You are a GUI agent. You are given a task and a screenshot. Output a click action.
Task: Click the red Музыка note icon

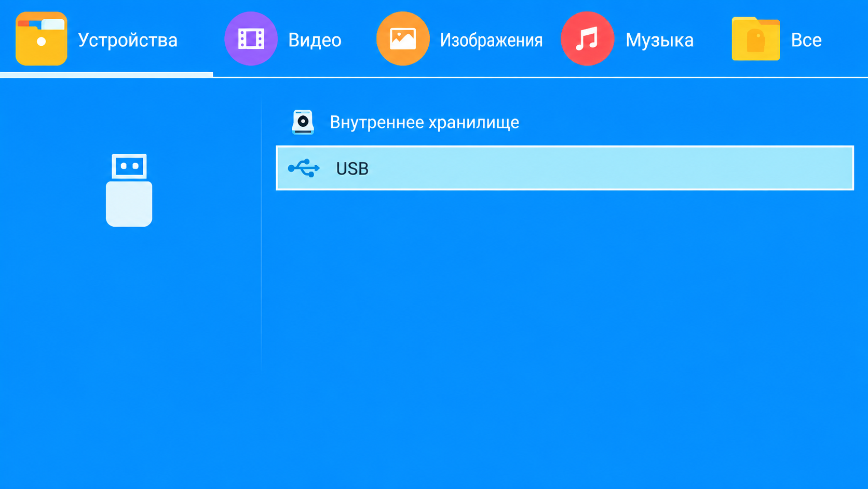[587, 38]
